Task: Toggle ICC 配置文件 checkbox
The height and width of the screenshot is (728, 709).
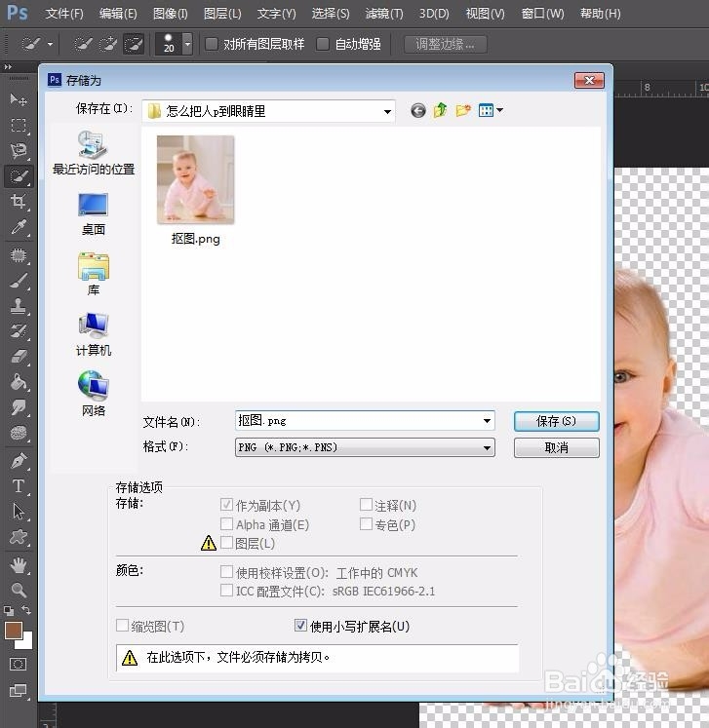Action: 226,591
